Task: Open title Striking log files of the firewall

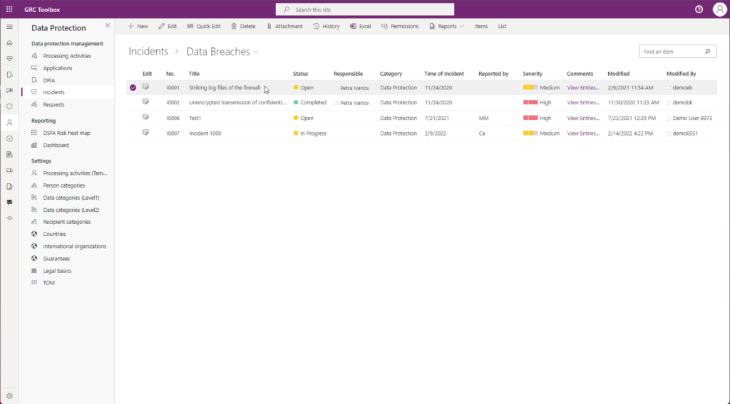Action: click(224, 88)
